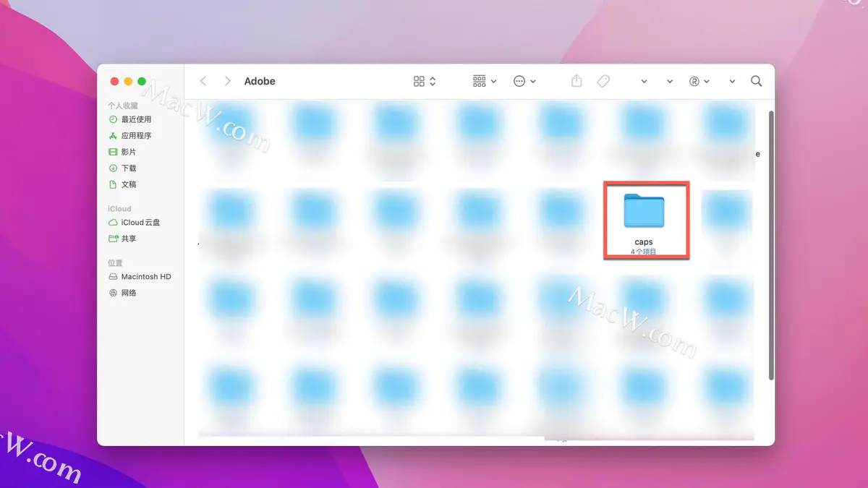The width and height of the screenshot is (868, 488).
Task: Click the Tags icon in the toolbar
Action: click(603, 81)
